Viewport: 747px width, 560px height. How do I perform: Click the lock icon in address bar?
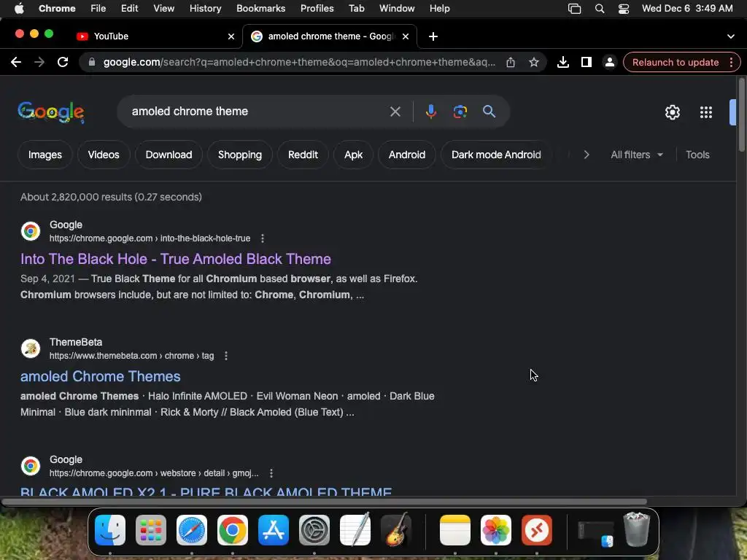pyautogui.click(x=92, y=62)
